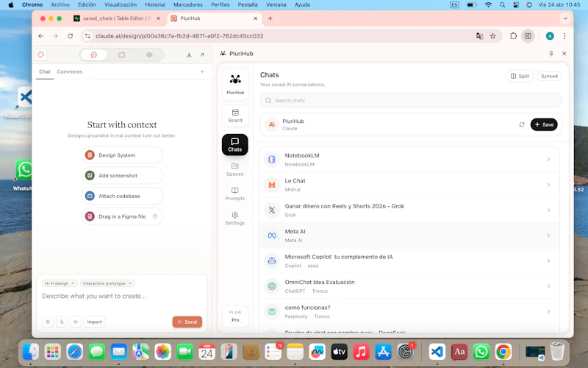
Task: Click the attach paperclip icon in composer
Action: (x=62, y=322)
